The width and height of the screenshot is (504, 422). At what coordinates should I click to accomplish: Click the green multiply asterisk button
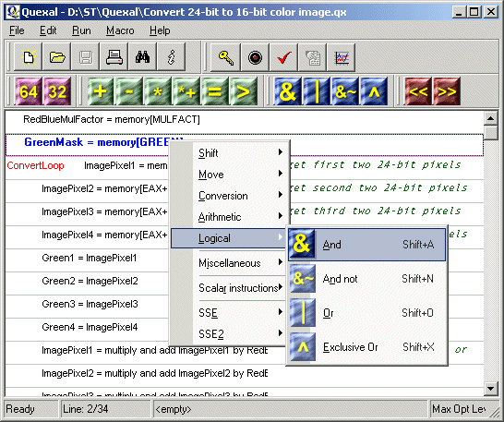point(158,91)
